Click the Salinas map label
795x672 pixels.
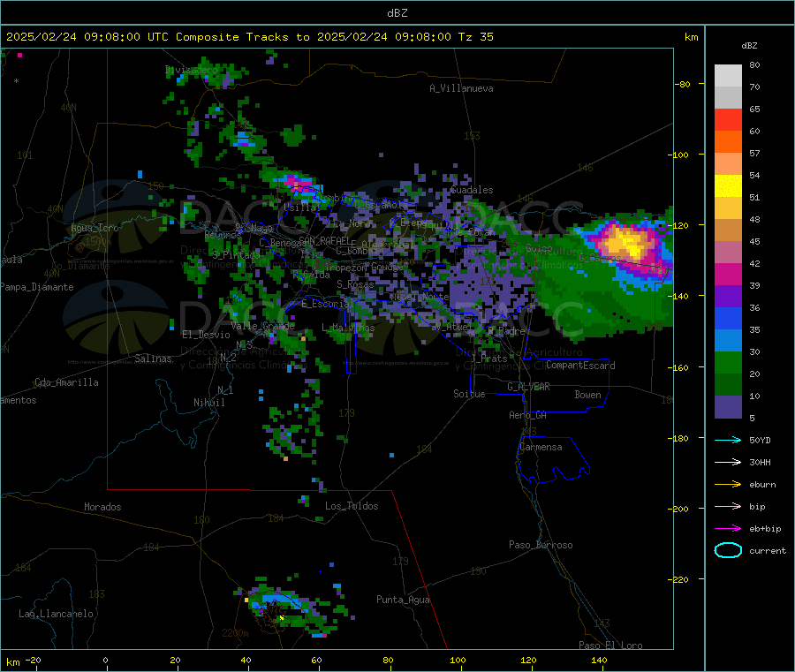153,359
